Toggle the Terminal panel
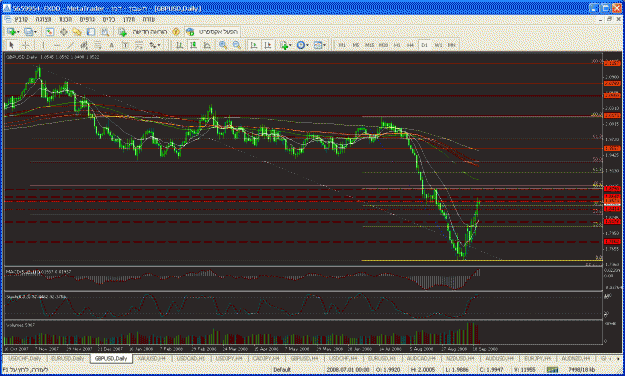Image resolution: width=625 pixels, height=376 pixels. pos(91,32)
